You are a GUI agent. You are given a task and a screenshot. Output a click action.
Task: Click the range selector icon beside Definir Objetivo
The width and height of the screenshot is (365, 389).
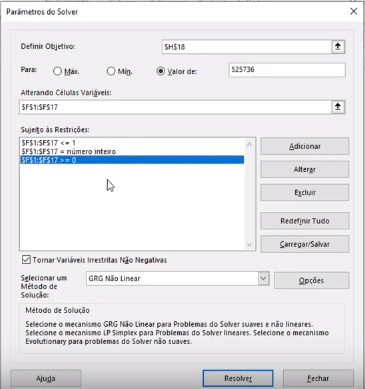tap(338, 47)
